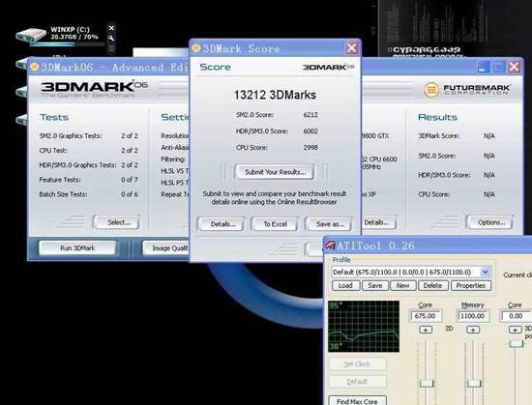Click the maximize button of the 3DMark06 window
This screenshot has height=405, width=532.
[499, 67]
